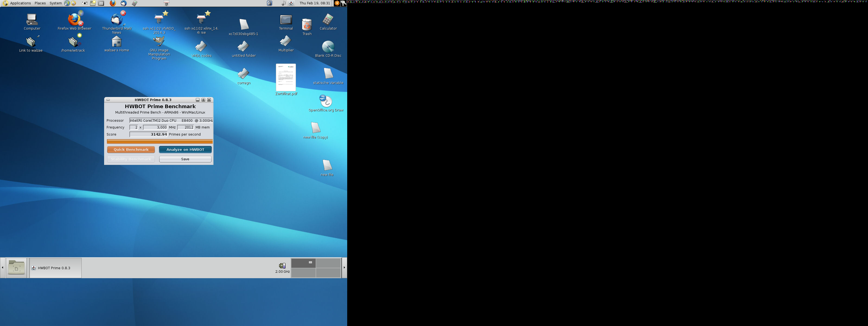Open the HWBOT Prime window menu button

(108, 100)
